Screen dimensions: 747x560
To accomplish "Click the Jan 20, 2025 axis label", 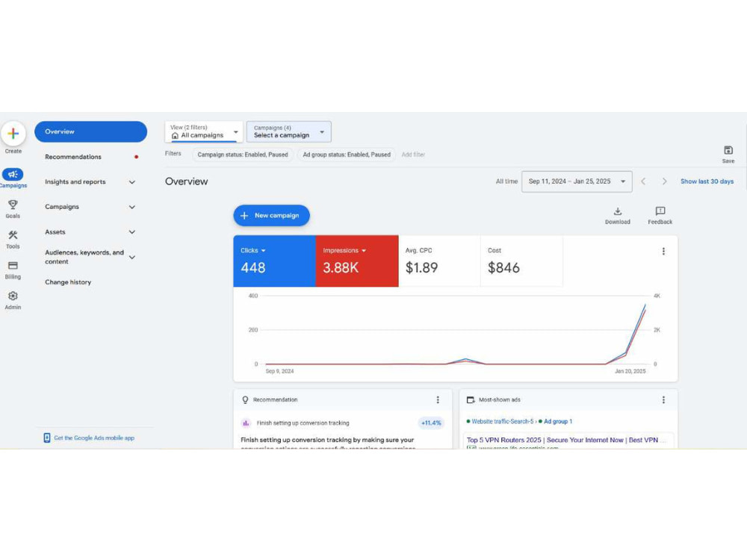I will click(x=630, y=371).
